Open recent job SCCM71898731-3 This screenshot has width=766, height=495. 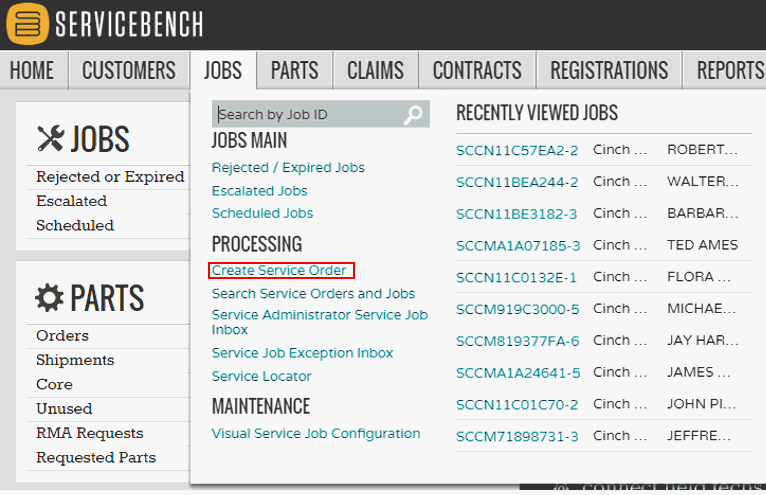pos(517,436)
